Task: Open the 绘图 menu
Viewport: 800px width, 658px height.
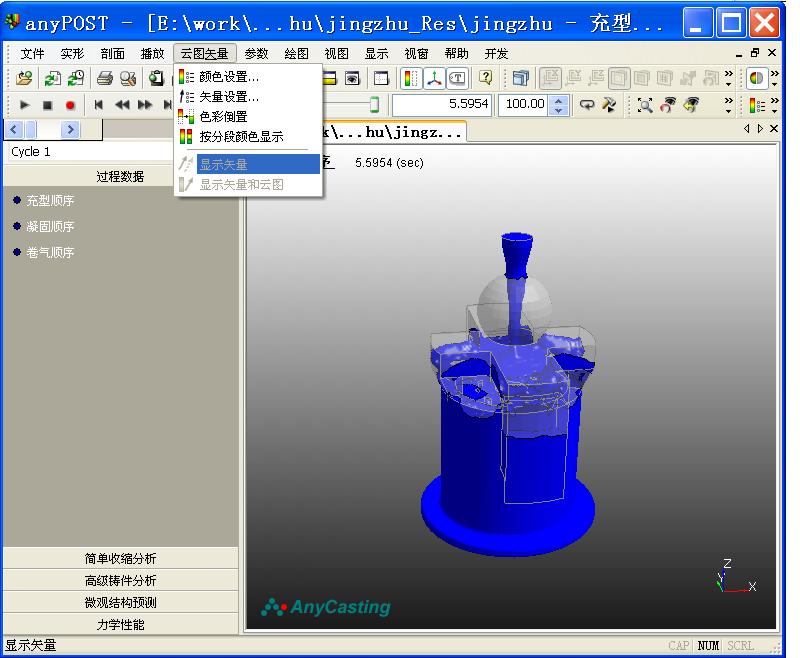Action: tap(296, 54)
